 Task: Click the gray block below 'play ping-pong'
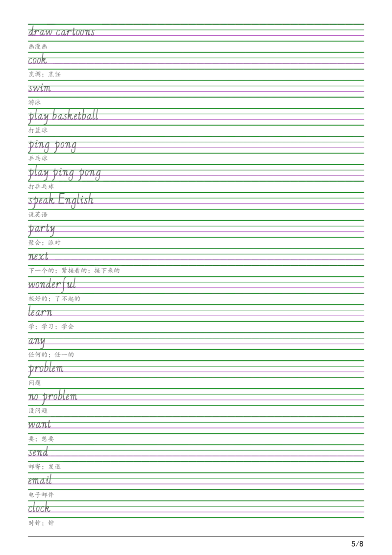(41, 186)
